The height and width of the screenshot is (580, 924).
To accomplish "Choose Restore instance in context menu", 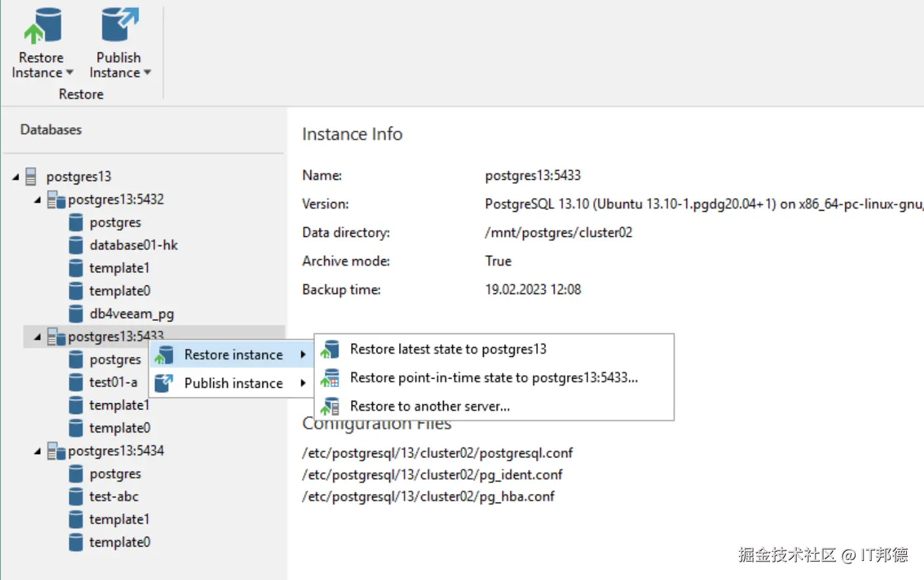I will pyautogui.click(x=232, y=355).
